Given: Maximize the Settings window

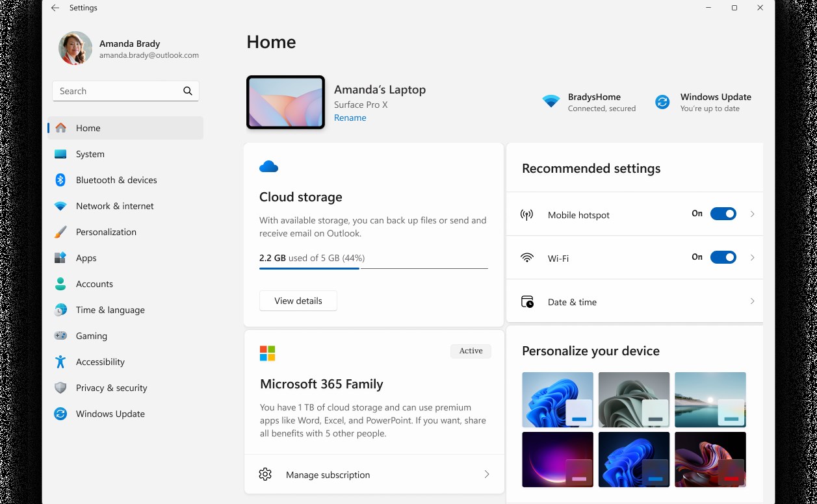Looking at the screenshot, I should 734,8.
